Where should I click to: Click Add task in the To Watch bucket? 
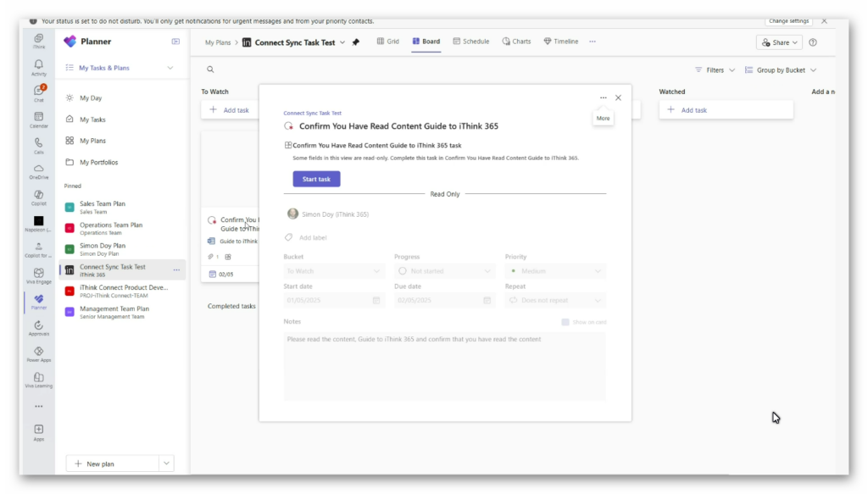coord(230,110)
